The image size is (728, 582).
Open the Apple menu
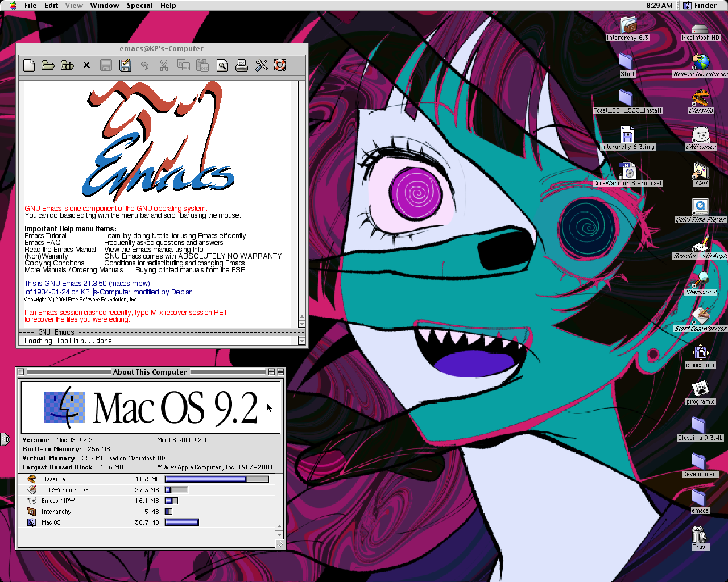(13, 5)
